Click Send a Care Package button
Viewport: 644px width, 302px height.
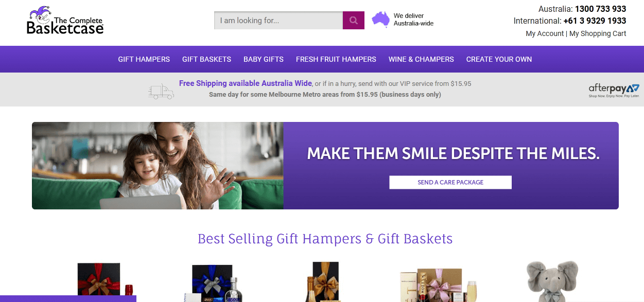click(x=450, y=182)
